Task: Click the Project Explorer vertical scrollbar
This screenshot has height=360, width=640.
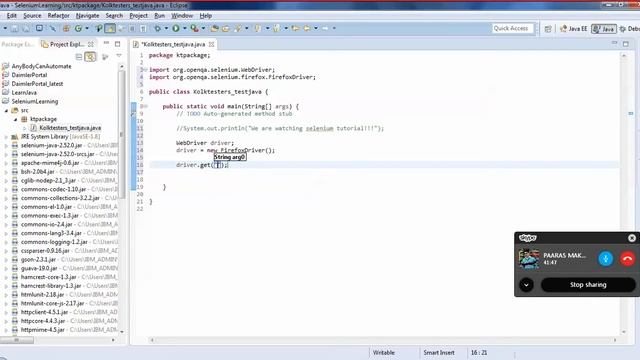Action: [x=121, y=135]
